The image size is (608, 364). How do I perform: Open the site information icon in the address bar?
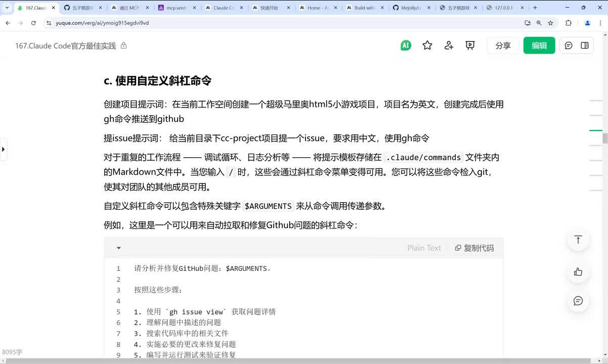point(49,23)
